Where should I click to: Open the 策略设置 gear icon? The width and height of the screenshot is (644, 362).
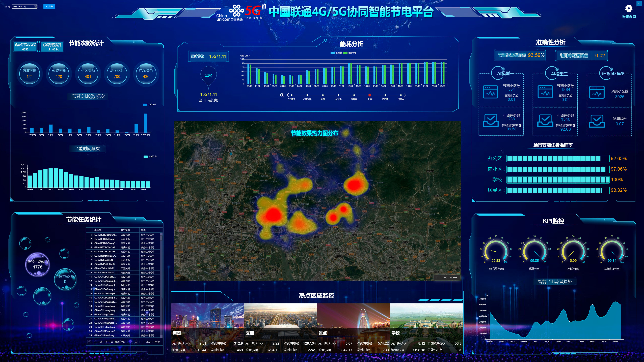pyautogui.click(x=629, y=9)
